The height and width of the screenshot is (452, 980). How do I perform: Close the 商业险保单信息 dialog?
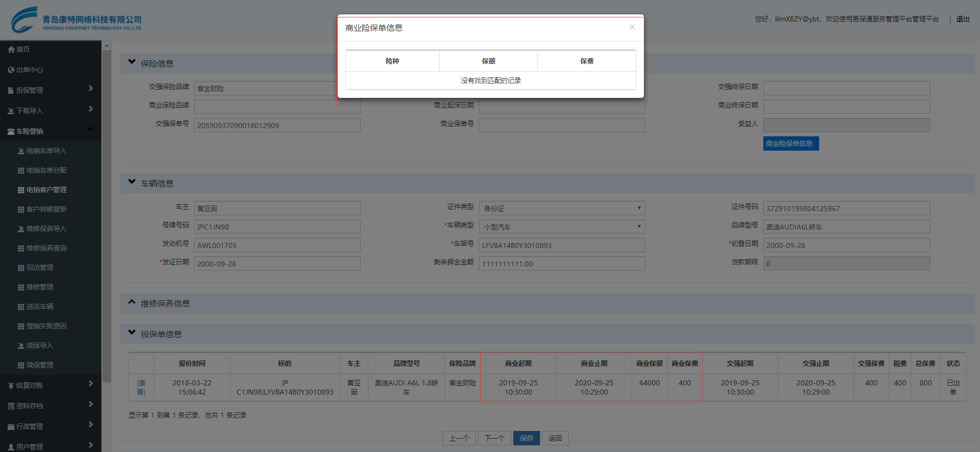point(632,27)
